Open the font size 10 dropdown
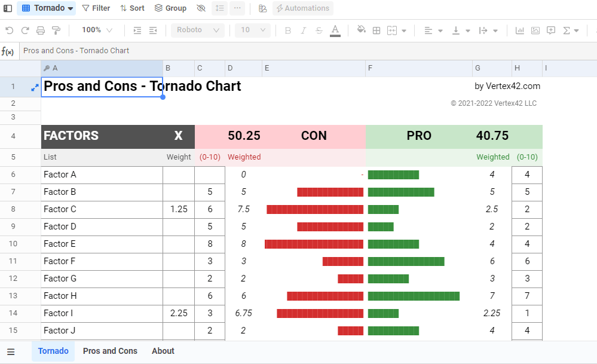Image resolution: width=597 pixels, height=364 pixels. [253, 30]
